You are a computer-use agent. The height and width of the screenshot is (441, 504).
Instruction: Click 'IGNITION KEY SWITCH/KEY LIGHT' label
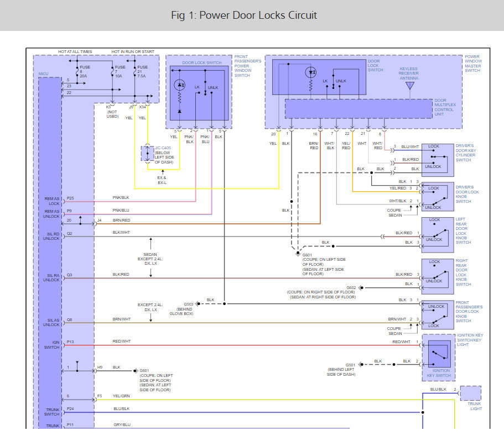tap(470, 340)
